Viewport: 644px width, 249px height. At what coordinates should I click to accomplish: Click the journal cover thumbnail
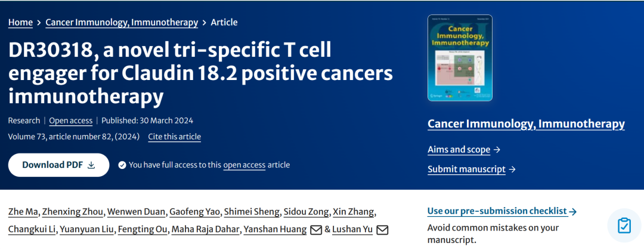[x=460, y=57]
